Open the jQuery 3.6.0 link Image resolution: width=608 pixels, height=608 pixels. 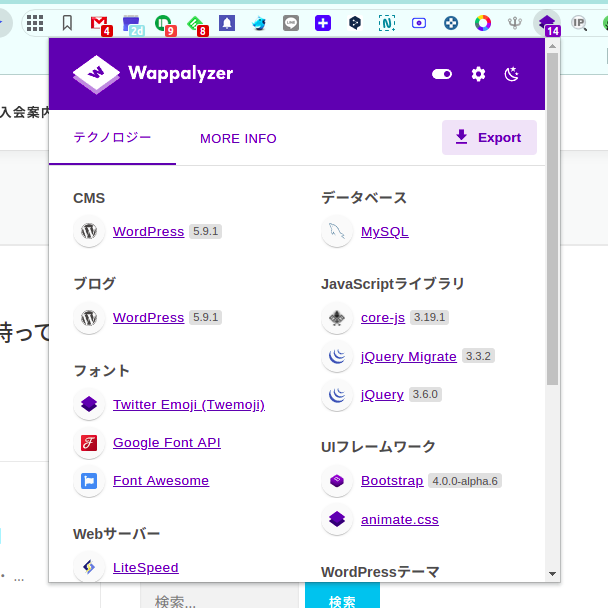tap(382, 395)
